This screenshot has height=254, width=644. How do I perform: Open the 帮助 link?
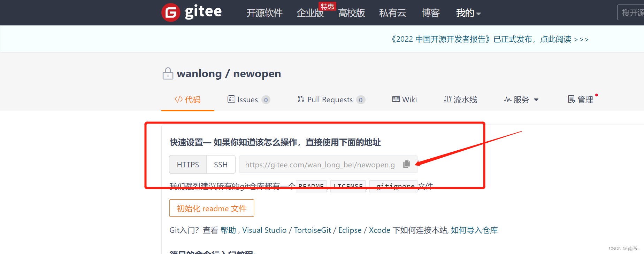[228, 230]
